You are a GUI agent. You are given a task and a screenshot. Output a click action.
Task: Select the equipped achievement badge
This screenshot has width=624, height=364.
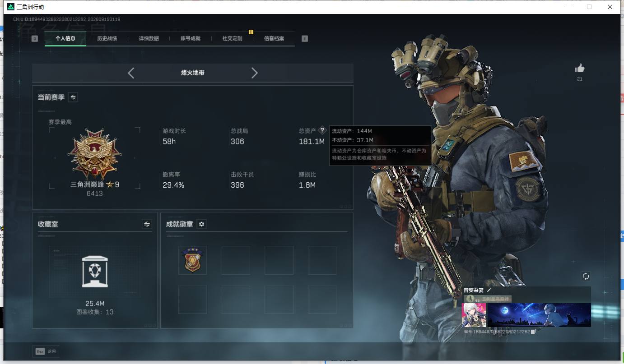(193, 260)
